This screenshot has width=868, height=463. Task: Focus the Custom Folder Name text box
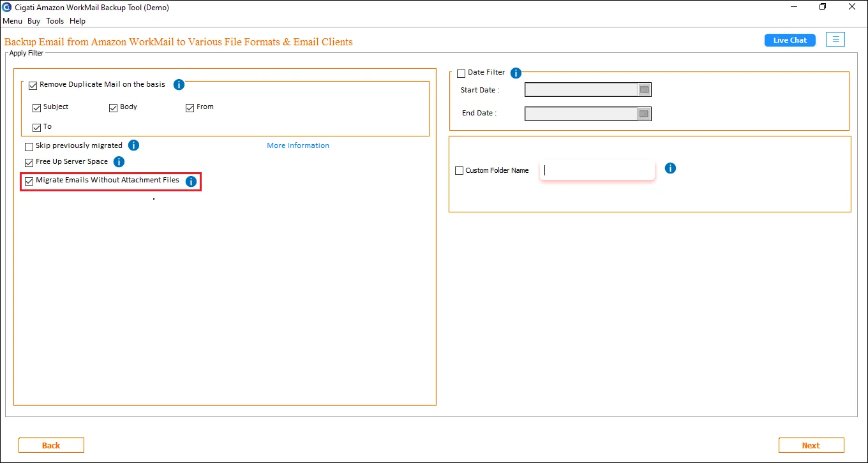[x=597, y=170]
